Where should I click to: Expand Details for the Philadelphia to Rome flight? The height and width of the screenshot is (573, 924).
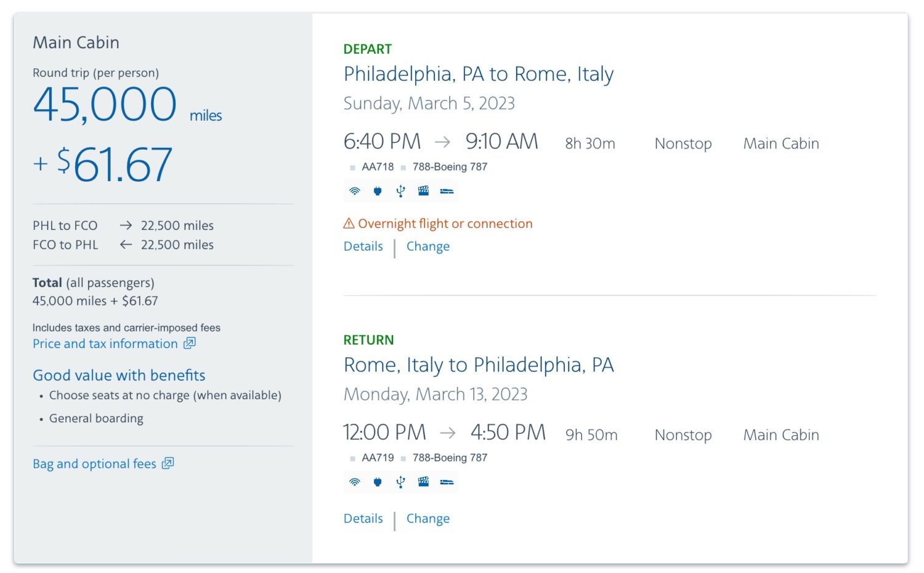363,246
